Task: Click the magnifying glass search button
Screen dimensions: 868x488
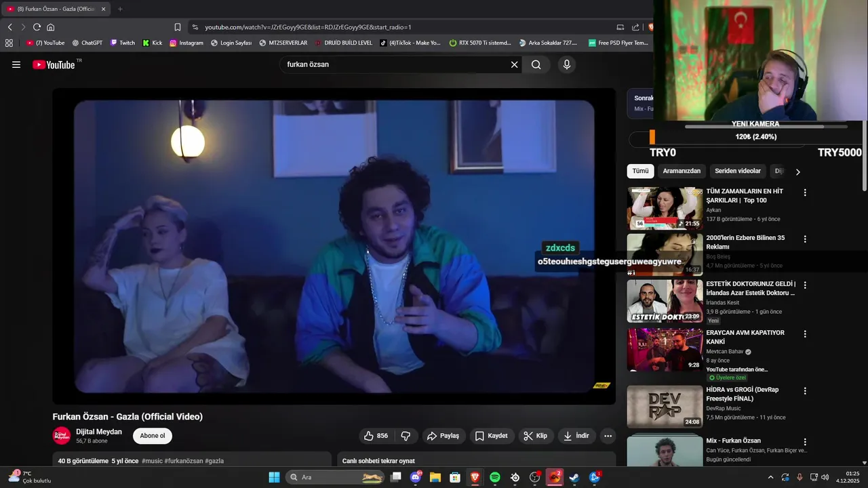Action: pyautogui.click(x=536, y=64)
